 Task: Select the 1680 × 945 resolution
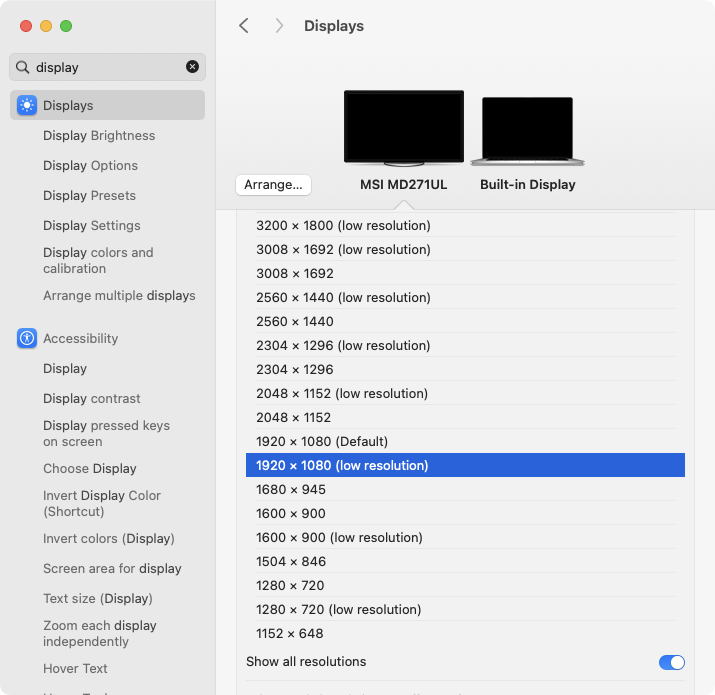[465, 489]
